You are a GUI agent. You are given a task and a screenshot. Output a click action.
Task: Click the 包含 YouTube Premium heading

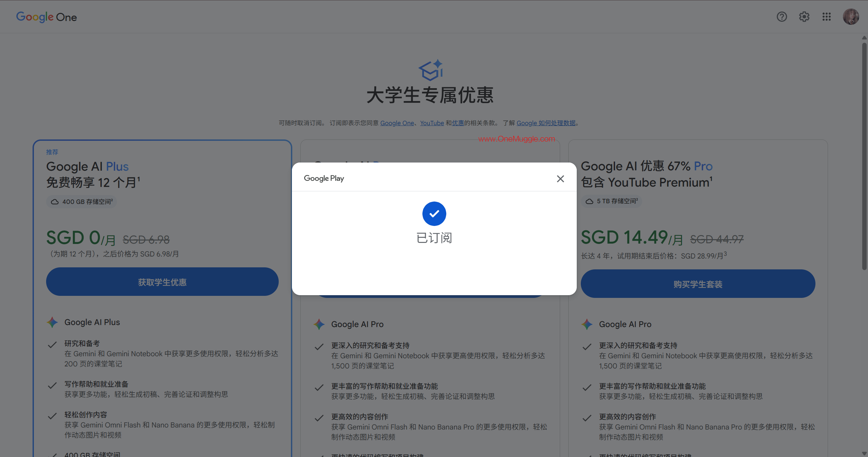pyautogui.click(x=647, y=182)
